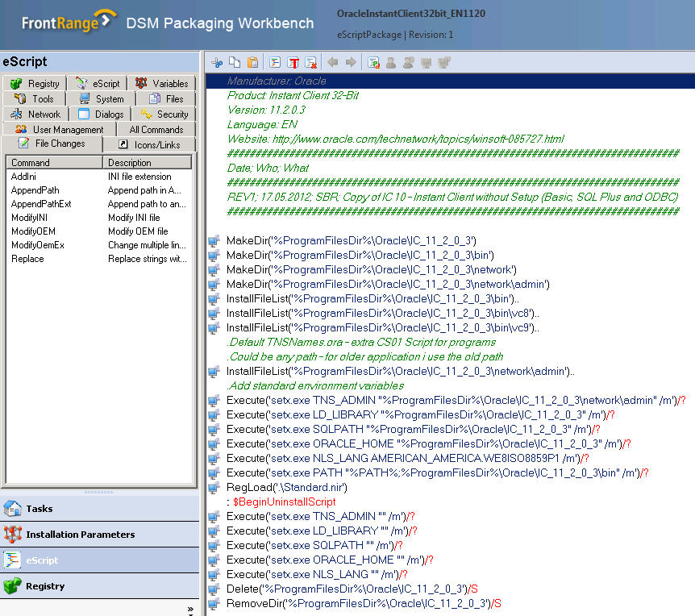Screen dimensions: 695x616
Task: Switch to the All Commands tab
Action: [x=156, y=129]
